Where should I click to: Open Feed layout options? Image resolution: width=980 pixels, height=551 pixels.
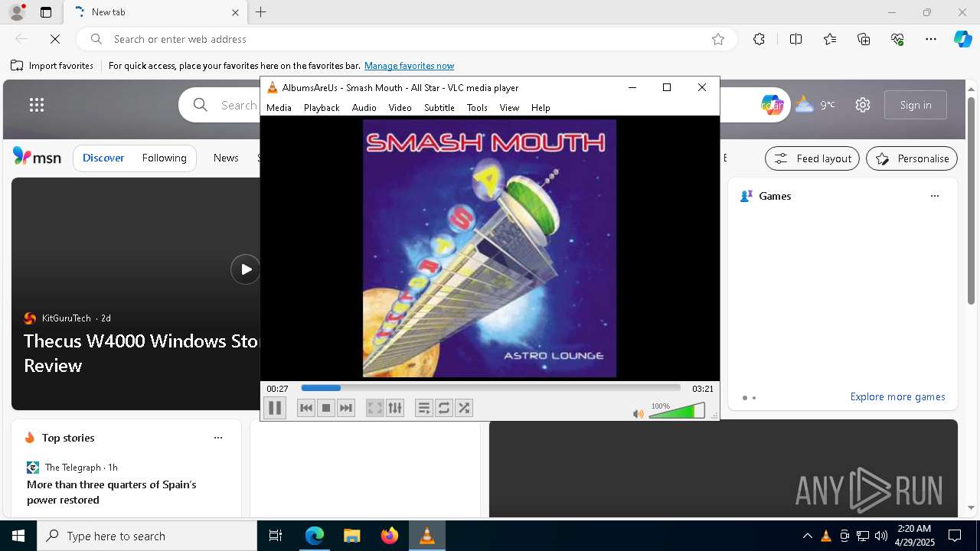coord(812,158)
